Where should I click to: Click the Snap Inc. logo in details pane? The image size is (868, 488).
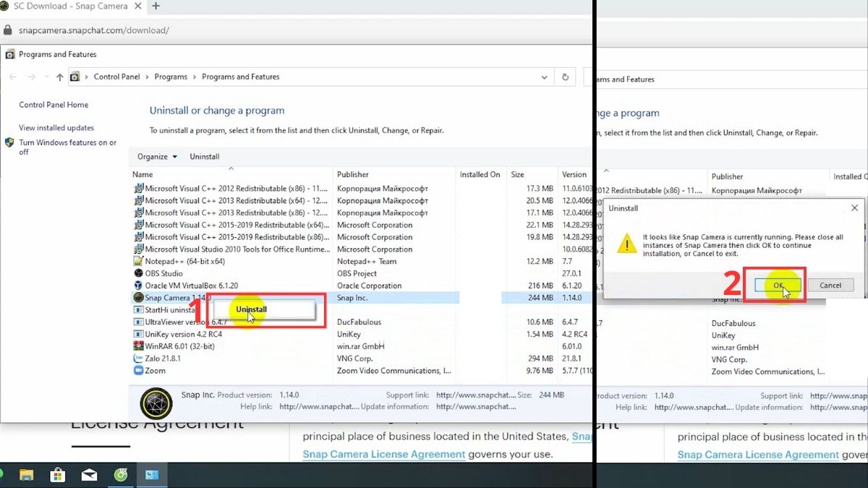[x=156, y=403]
